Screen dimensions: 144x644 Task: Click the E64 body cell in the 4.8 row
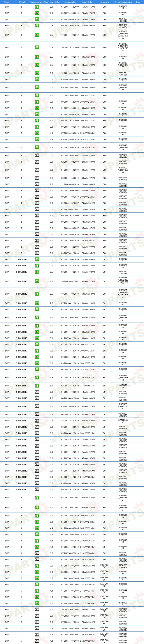pyautogui.click(x=104, y=547)
